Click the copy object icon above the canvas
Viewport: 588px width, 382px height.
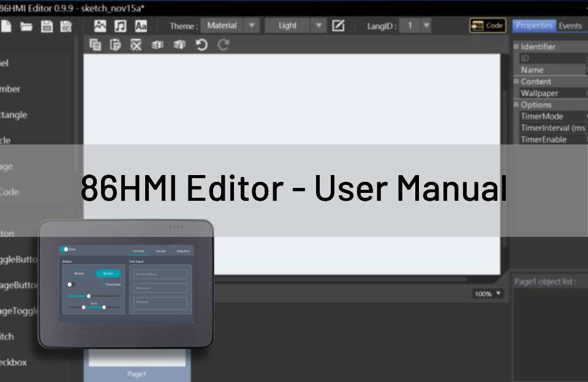pyautogui.click(x=96, y=45)
